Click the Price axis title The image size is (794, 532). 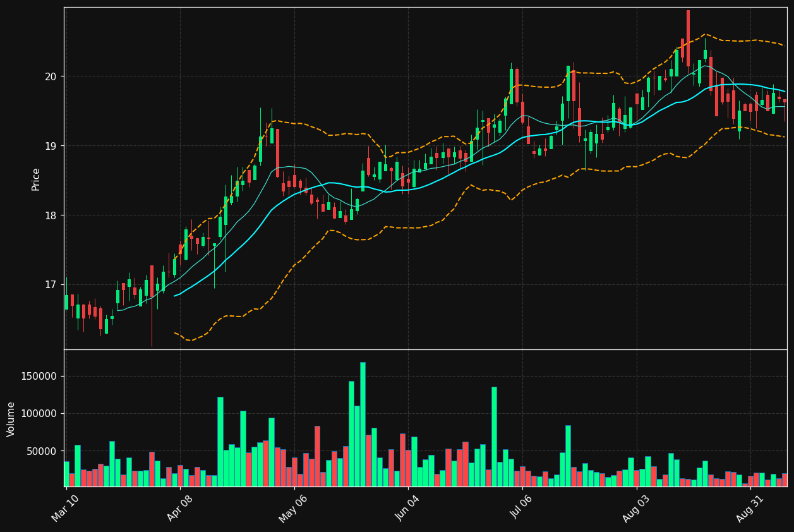36,179
